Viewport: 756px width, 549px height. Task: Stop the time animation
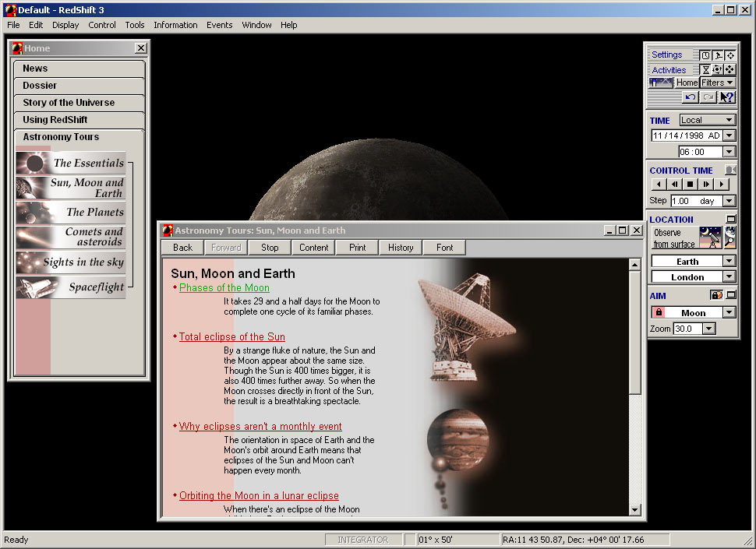[690, 184]
